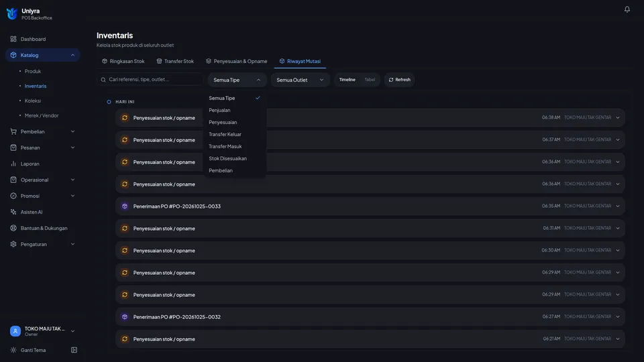Switch view to Tabel mode
644x362 pixels.
coord(370,80)
